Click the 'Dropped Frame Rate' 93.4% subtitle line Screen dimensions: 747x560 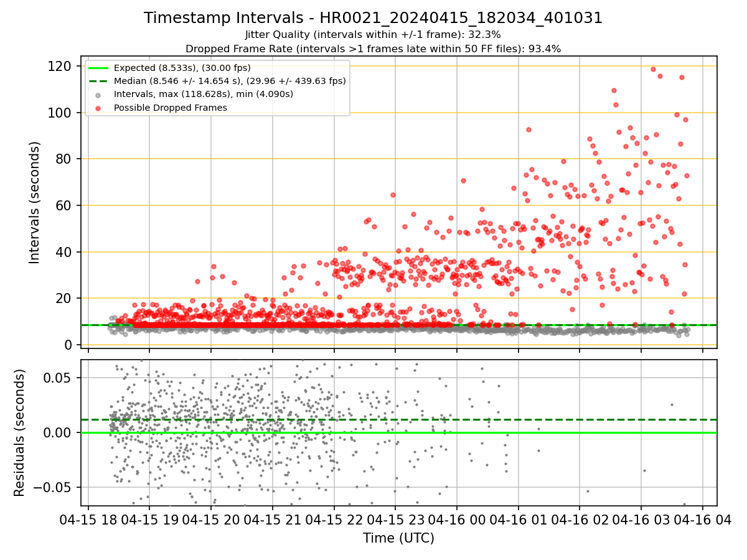coord(374,49)
